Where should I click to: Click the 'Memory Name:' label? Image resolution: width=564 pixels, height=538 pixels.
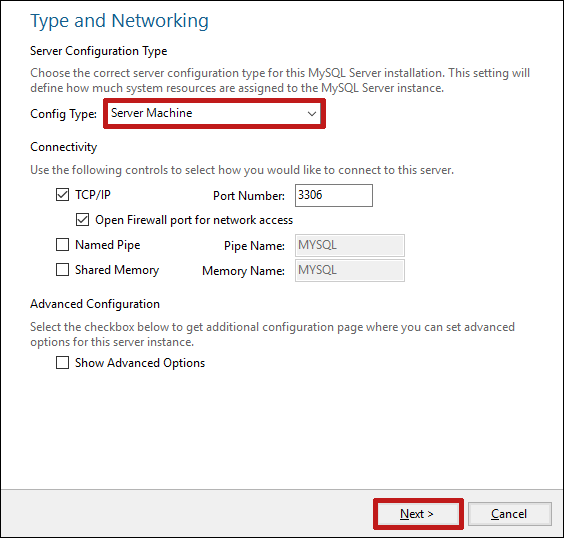tap(244, 271)
